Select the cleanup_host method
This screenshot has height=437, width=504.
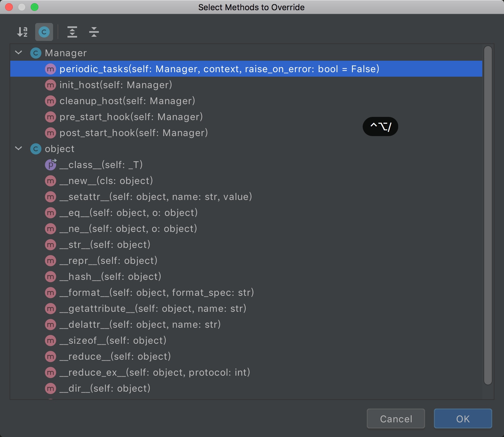click(x=127, y=101)
